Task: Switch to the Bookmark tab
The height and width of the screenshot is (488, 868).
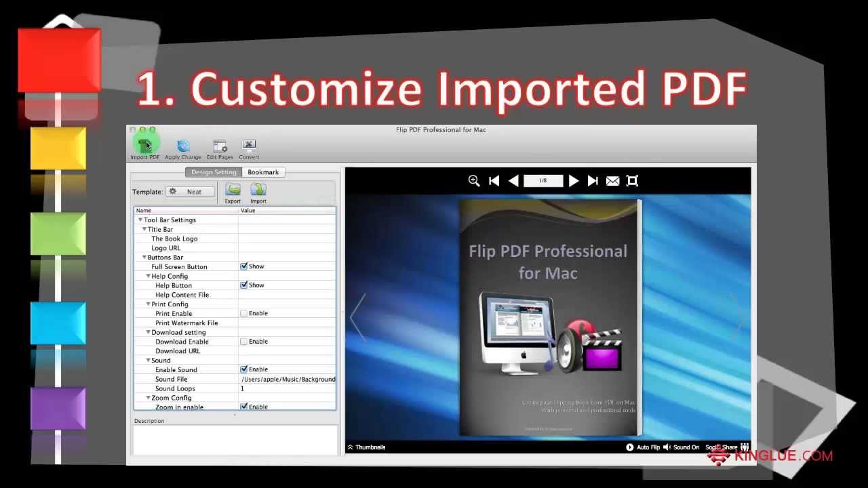Action: pyautogui.click(x=263, y=172)
